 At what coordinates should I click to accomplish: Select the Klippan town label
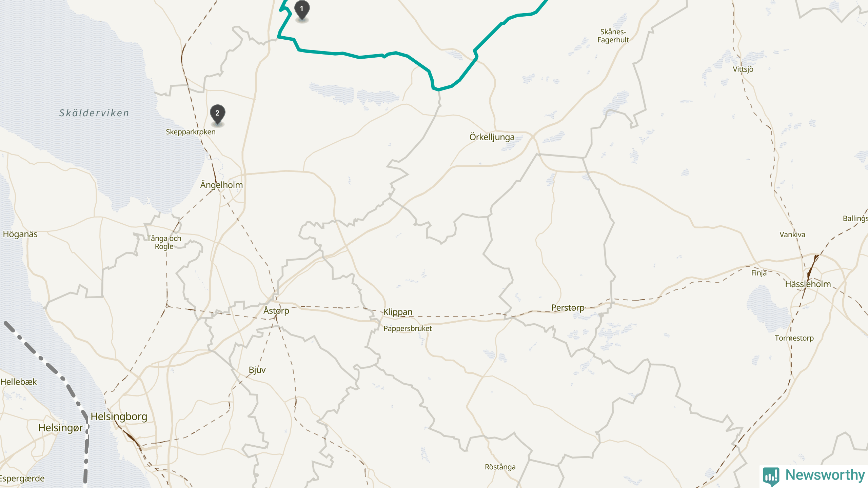pos(398,312)
